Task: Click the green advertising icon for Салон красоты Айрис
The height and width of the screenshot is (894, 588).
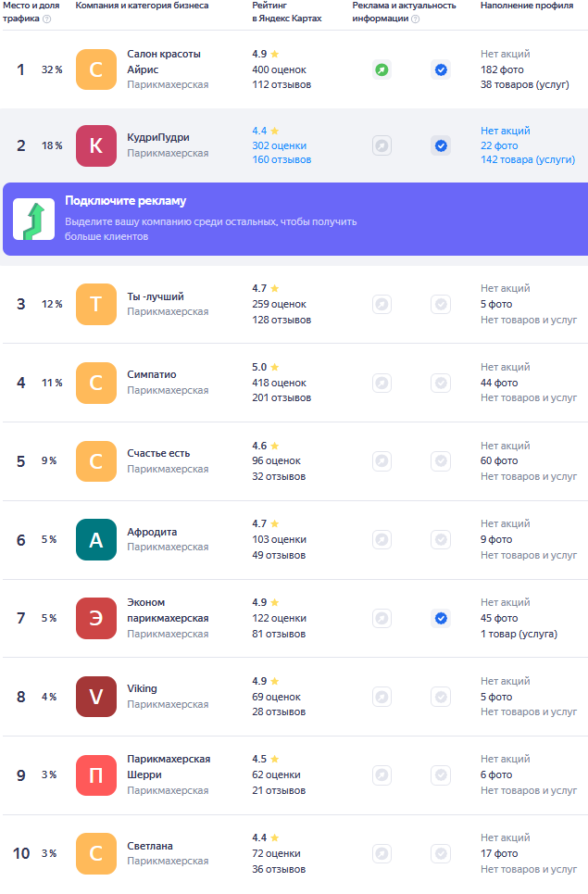Action: pyautogui.click(x=382, y=69)
